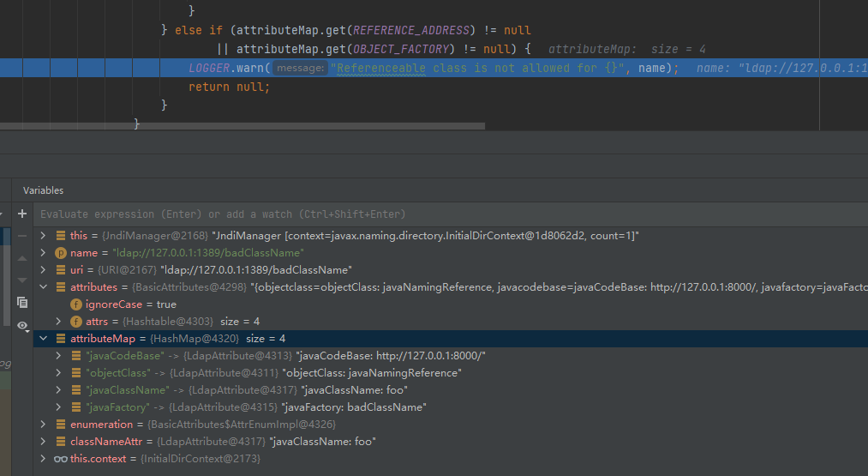Click the 'classNameAttr' variable object icon
Screen dimensions: 868x476
(x=60, y=442)
